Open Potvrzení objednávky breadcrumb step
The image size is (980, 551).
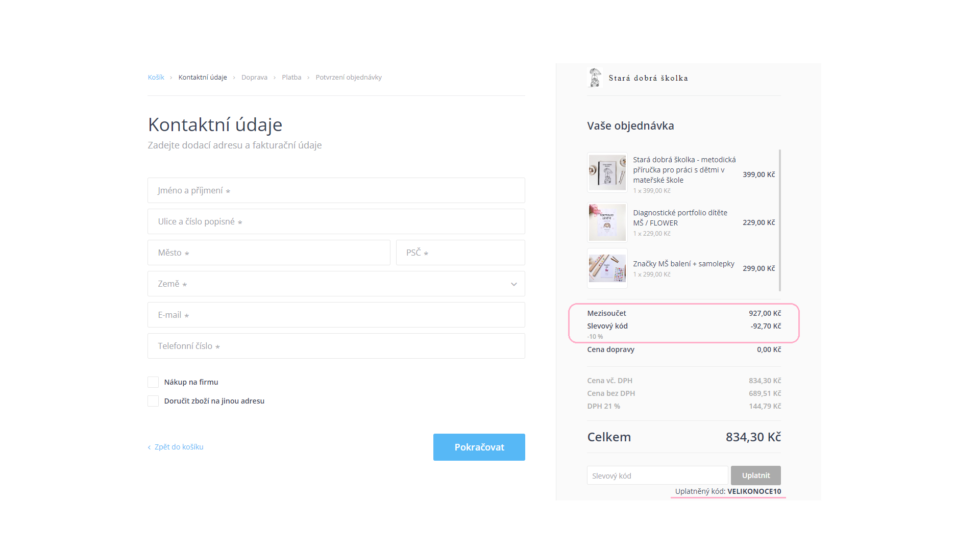pos(349,78)
